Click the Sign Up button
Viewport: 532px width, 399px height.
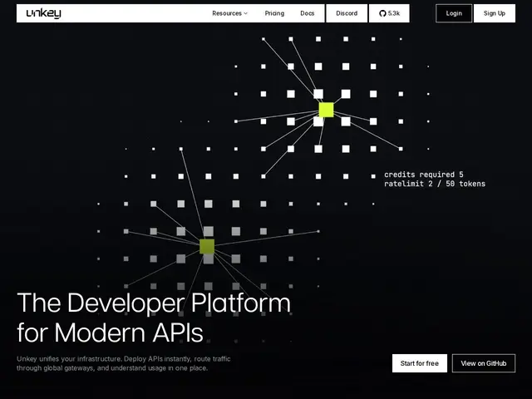click(x=495, y=13)
